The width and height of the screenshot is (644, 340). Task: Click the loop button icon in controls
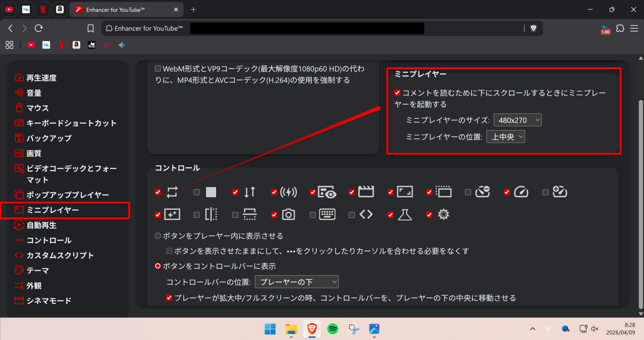(x=172, y=192)
